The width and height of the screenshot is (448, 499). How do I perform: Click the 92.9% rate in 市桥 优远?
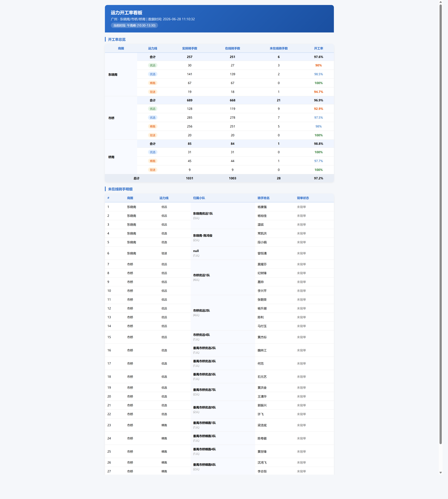(x=319, y=109)
